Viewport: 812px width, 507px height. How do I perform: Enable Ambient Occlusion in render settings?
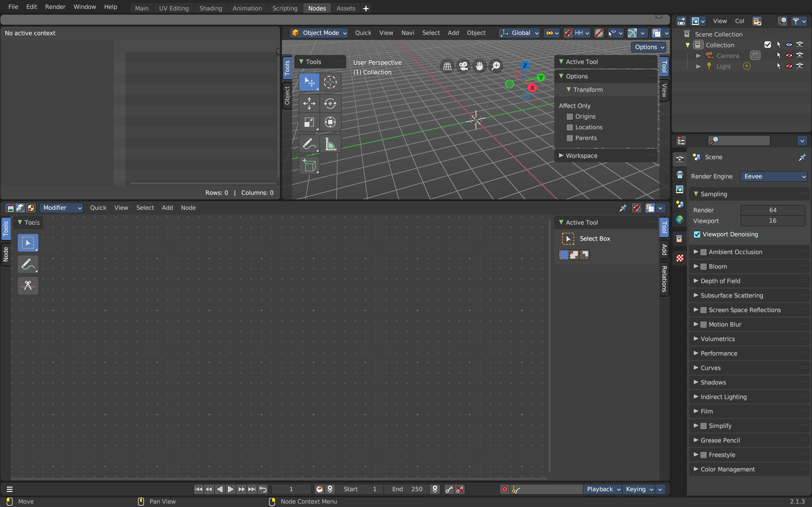click(704, 252)
